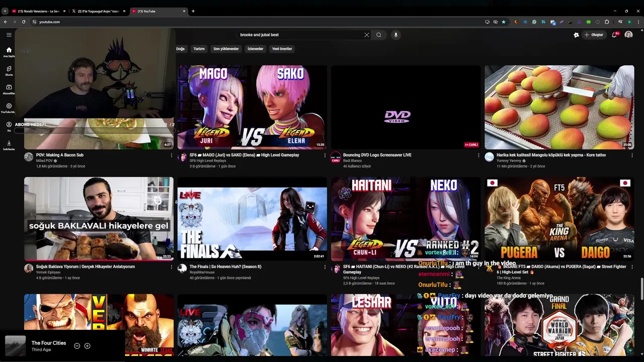This screenshot has width=644, height=362.
Task: Open soğuk BAKLAVALI video thumbnail
Action: pyautogui.click(x=99, y=219)
